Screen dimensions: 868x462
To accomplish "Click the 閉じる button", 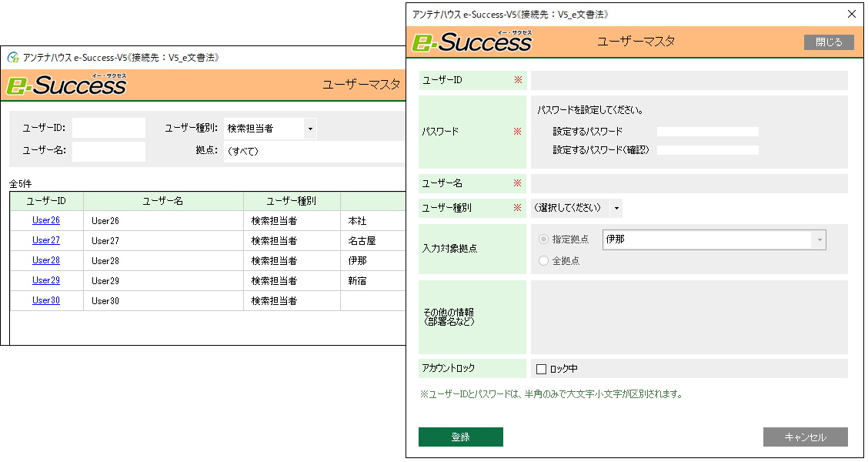I will coord(828,42).
